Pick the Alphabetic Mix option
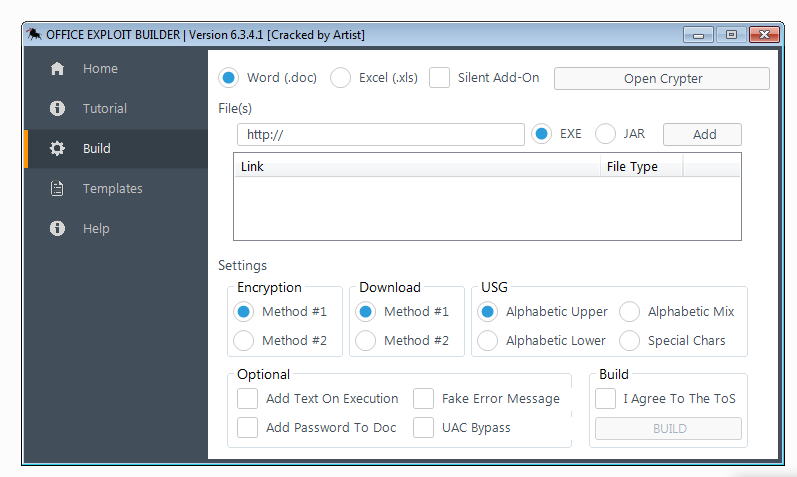 (x=629, y=312)
